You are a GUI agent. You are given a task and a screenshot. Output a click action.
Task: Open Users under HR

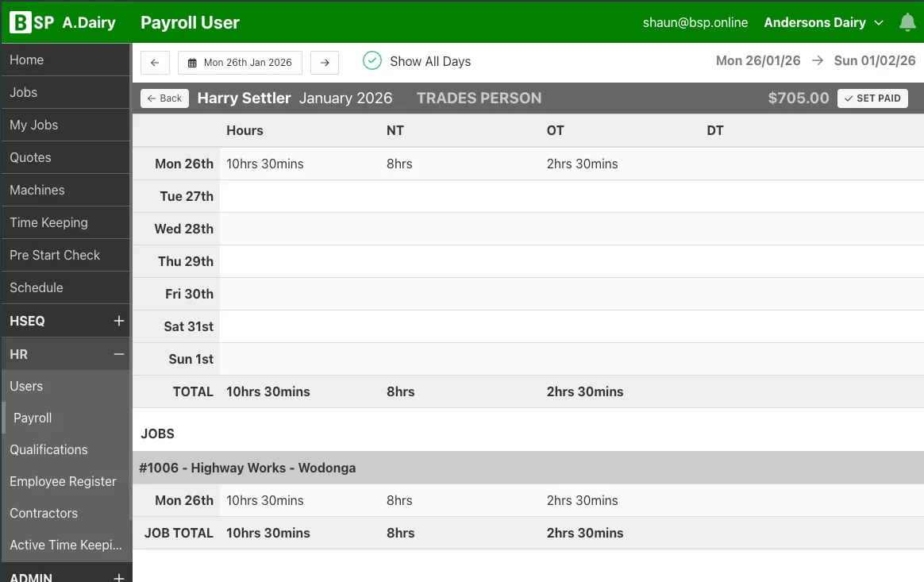(x=65, y=386)
